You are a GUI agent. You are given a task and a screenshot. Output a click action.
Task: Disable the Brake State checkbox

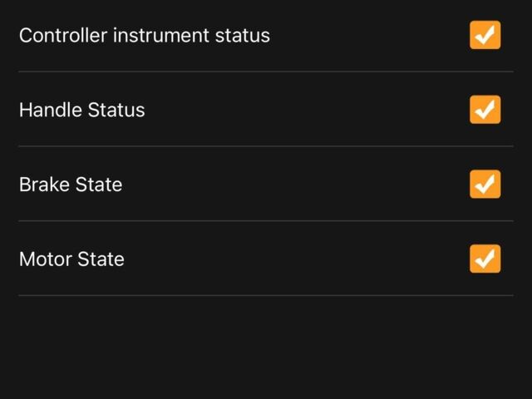[485, 185]
